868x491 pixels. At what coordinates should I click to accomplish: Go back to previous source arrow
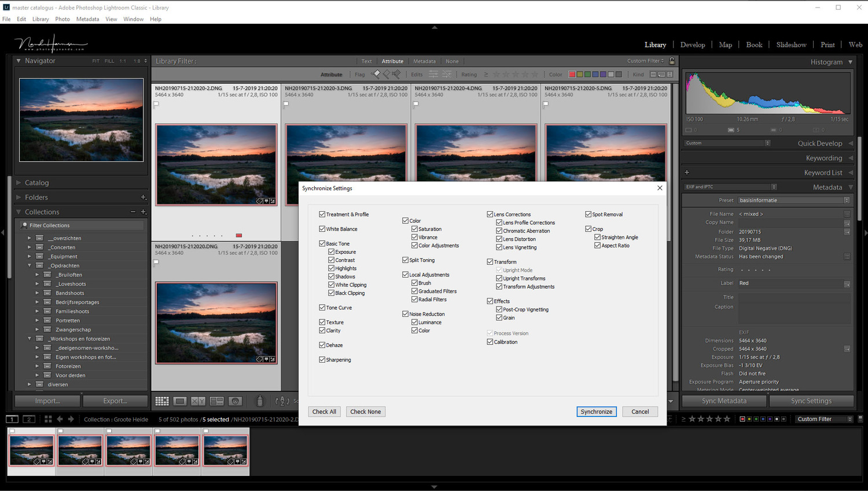tap(60, 419)
